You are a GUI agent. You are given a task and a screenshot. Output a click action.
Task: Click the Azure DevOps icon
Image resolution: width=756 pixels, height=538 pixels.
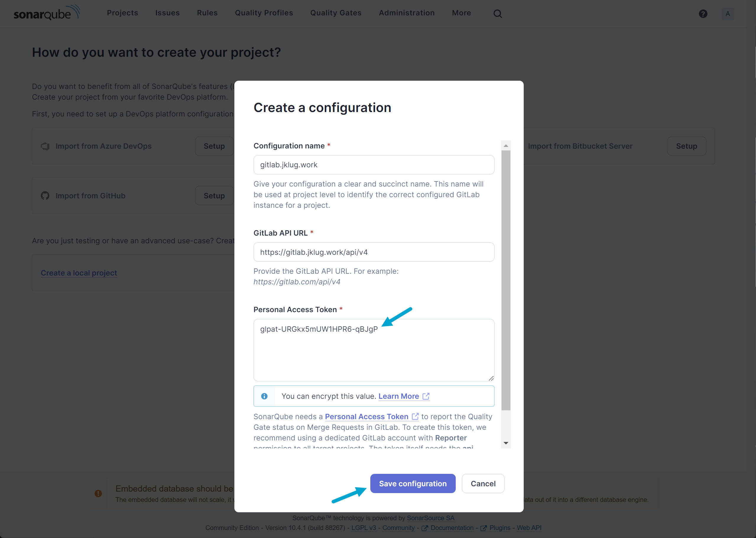pyautogui.click(x=45, y=146)
